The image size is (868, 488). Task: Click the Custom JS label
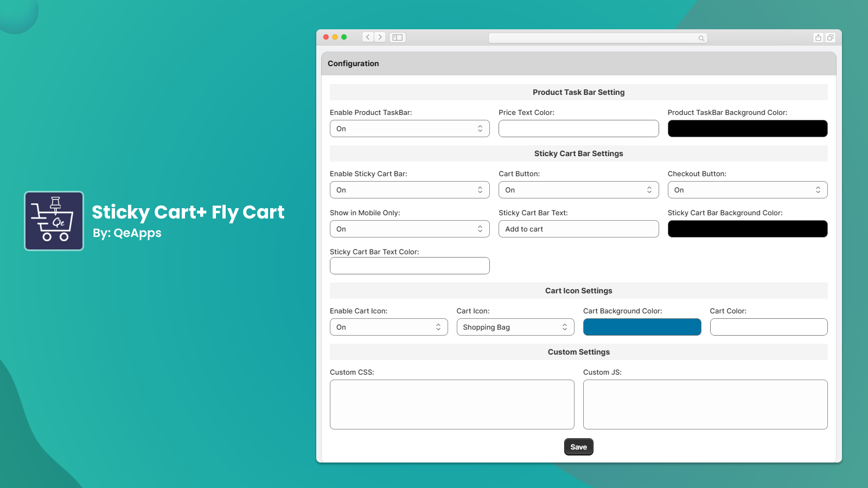click(603, 373)
